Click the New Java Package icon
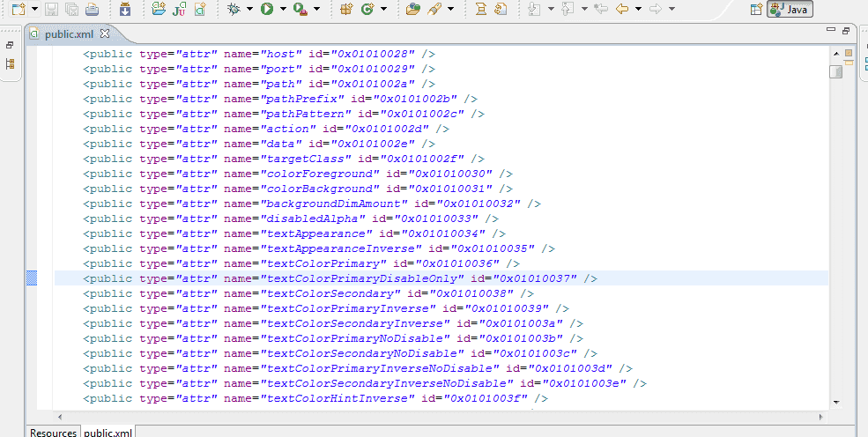The width and height of the screenshot is (868, 437). click(x=346, y=9)
